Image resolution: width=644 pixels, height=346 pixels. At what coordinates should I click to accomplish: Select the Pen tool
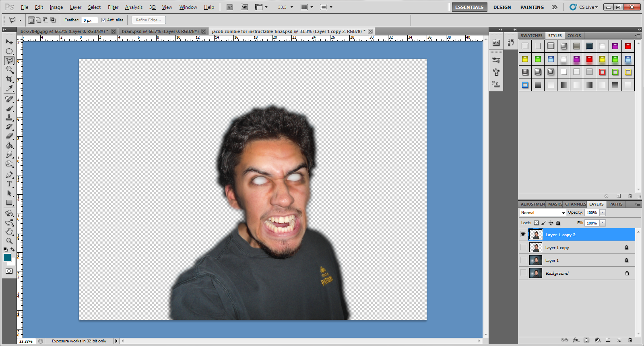(x=9, y=175)
